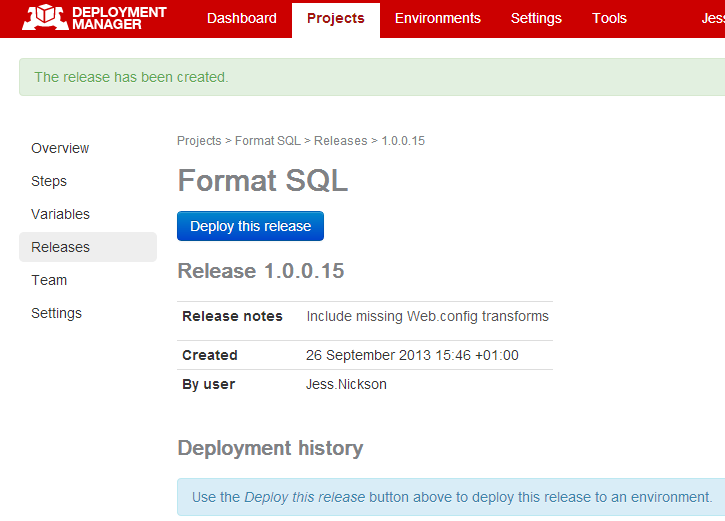Click the user name in top-right corner
Viewport: 725px width, 521px height.
[712, 18]
